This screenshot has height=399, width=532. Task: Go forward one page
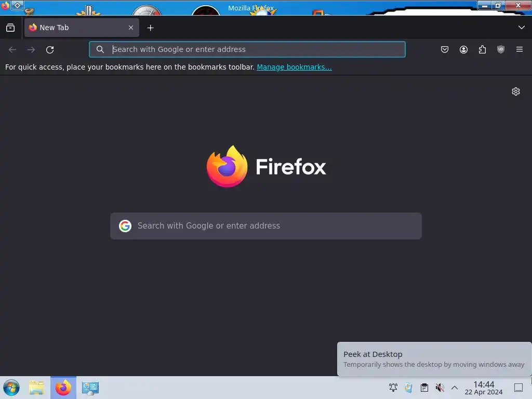31,49
